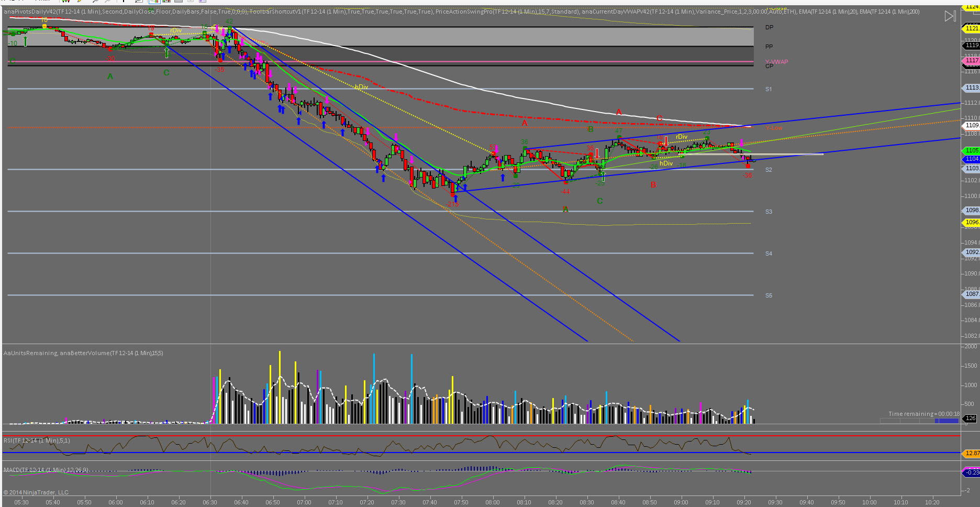Click the -44 swing low label

tap(565, 192)
